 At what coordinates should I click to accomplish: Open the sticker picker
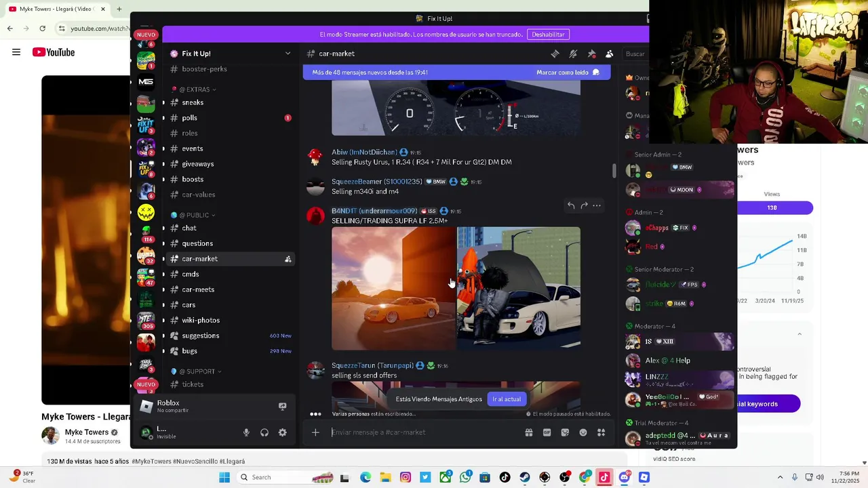click(565, 432)
